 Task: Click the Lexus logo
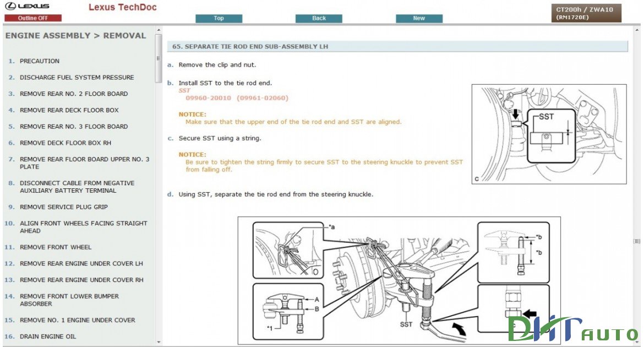tap(27, 6)
